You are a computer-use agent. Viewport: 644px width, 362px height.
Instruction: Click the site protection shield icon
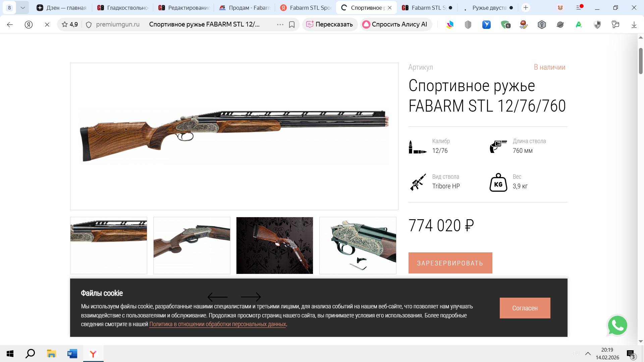(x=89, y=24)
